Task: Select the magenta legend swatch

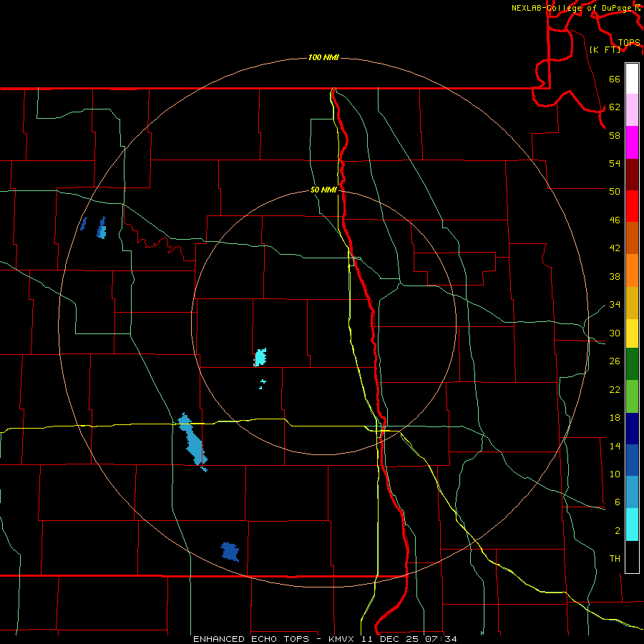Action: [632, 142]
